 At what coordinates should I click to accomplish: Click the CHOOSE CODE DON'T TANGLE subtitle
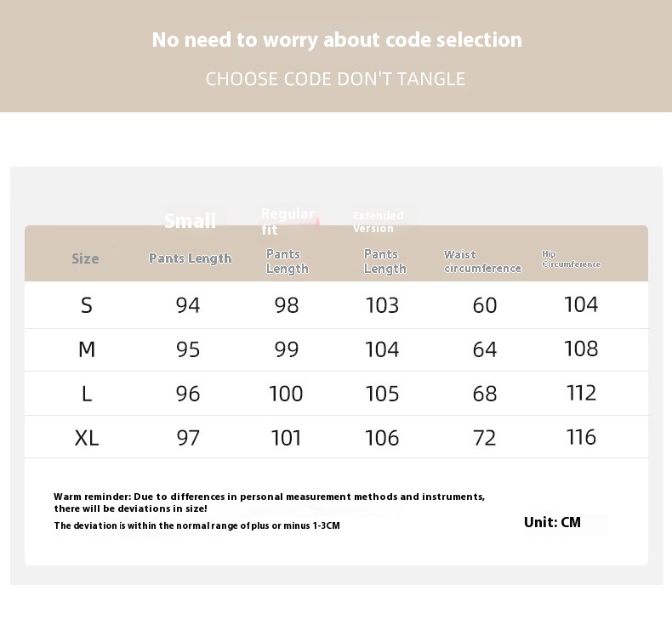(335, 79)
